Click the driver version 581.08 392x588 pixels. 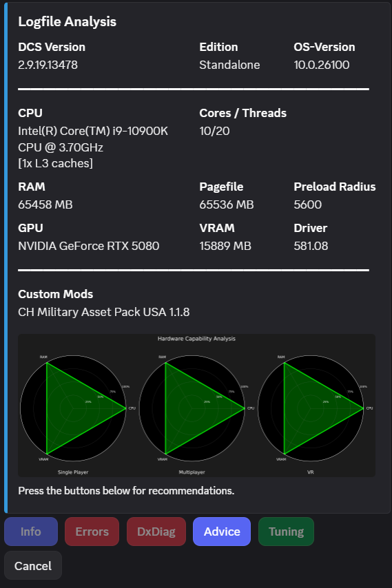click(x=311, y=246)
